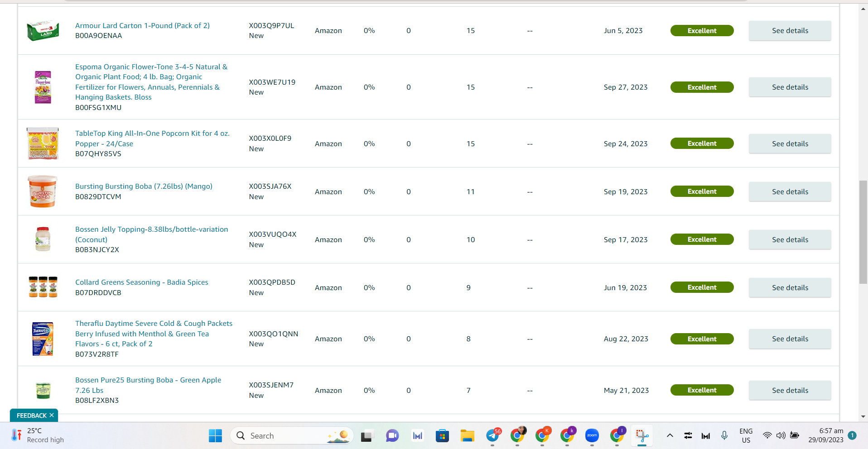See details for Theraflu Daytime packets
This screenshot has width=868, height=449.
pos(790,339)
